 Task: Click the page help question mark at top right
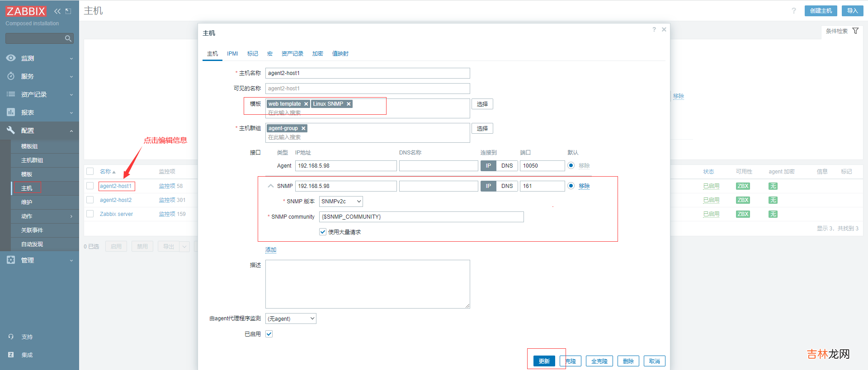coord(794,11)
